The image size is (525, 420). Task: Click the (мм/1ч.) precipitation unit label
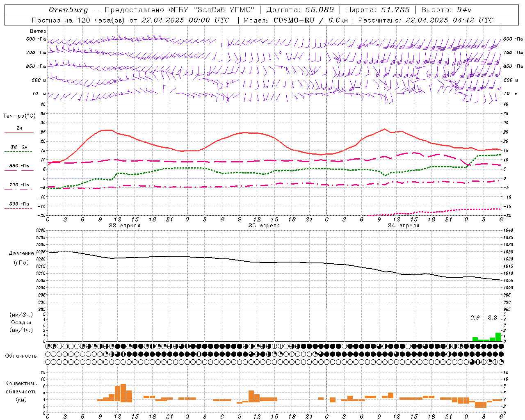21,330
